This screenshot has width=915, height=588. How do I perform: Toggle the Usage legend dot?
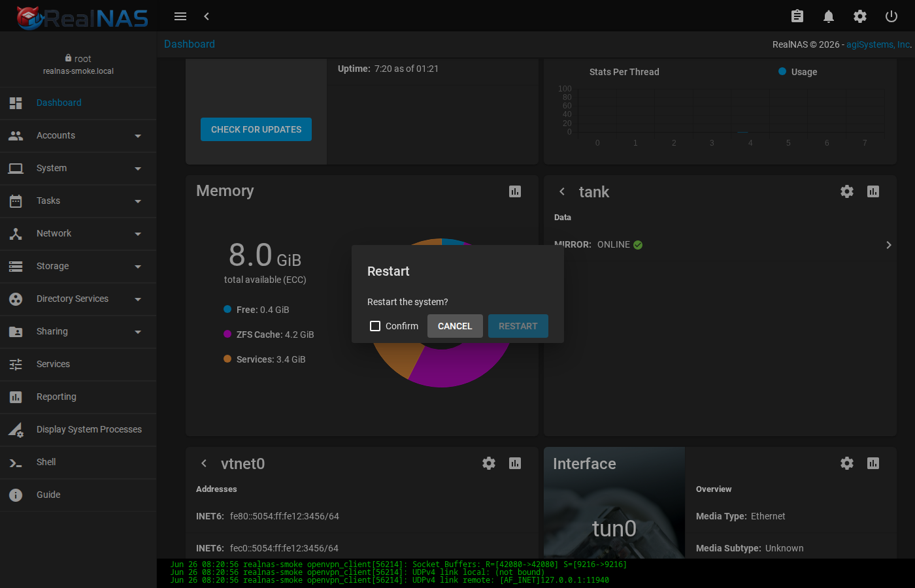[782, 72]
